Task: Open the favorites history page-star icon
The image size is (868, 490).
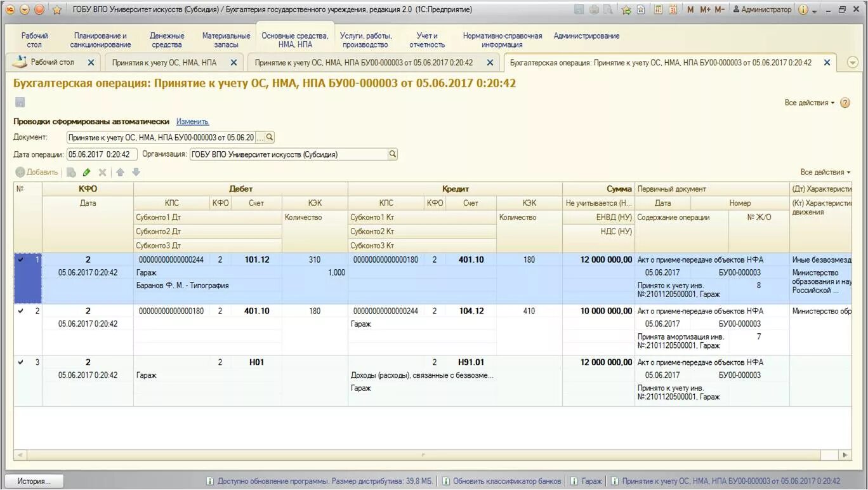Action: (x=641, y=10)
